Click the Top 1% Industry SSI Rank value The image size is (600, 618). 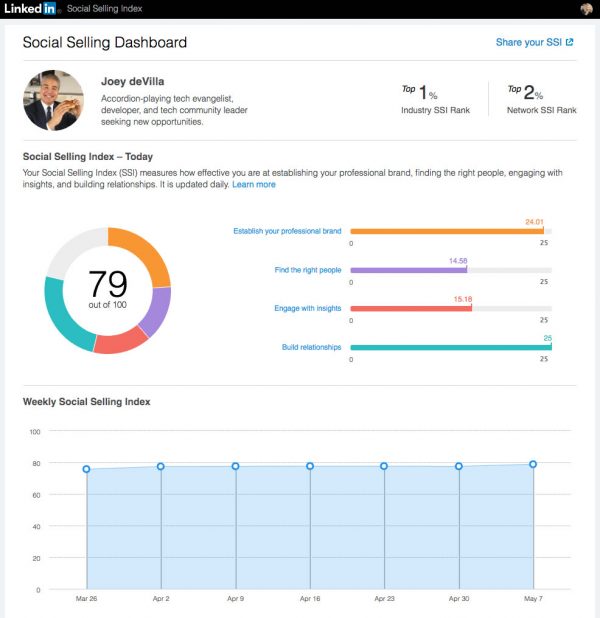click(x=420, y=92)
